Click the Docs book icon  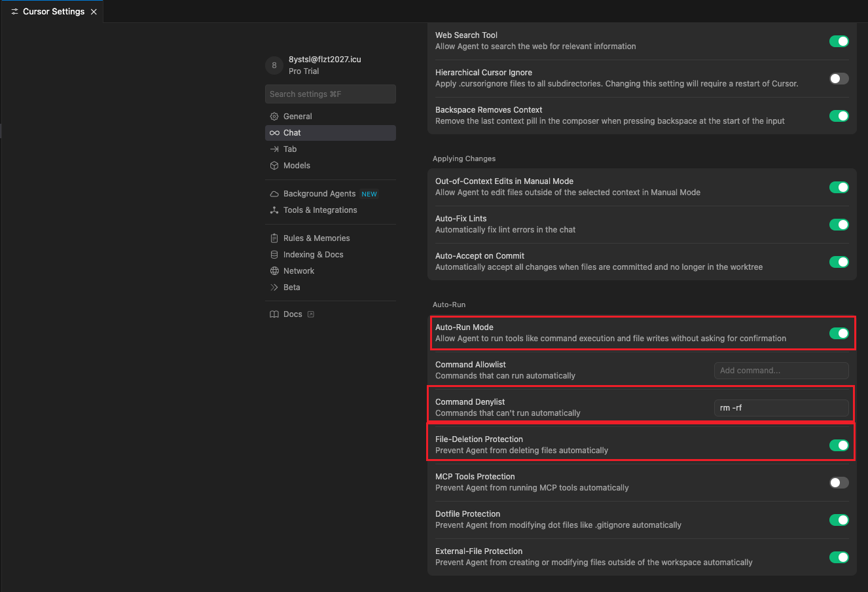pyautogui.click(x=274, y=314)
